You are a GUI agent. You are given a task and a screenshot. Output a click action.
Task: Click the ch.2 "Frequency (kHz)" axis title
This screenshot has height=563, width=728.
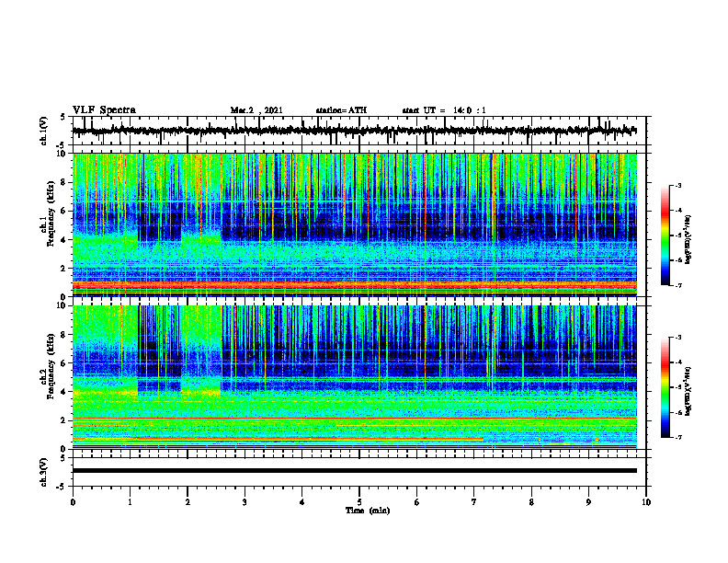click(51, 366)
